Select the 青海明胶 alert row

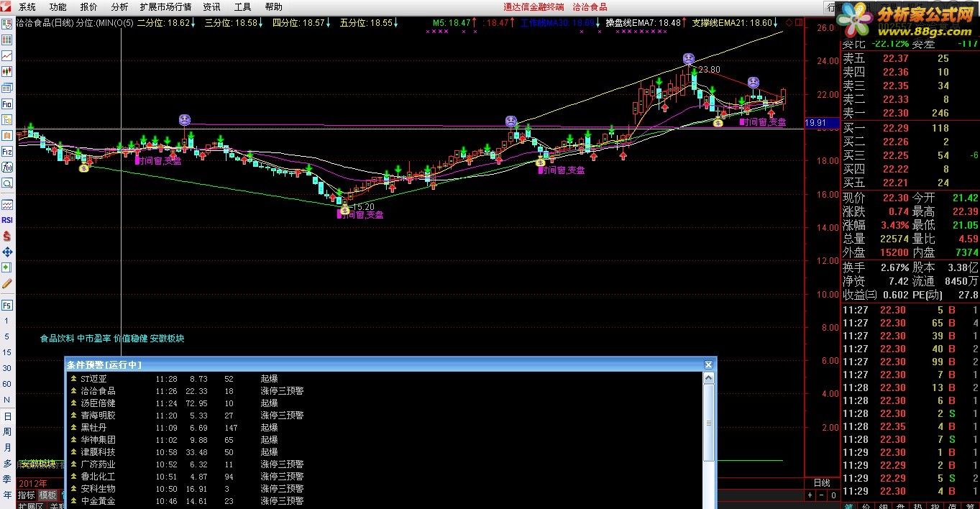(x=385, y=416)
